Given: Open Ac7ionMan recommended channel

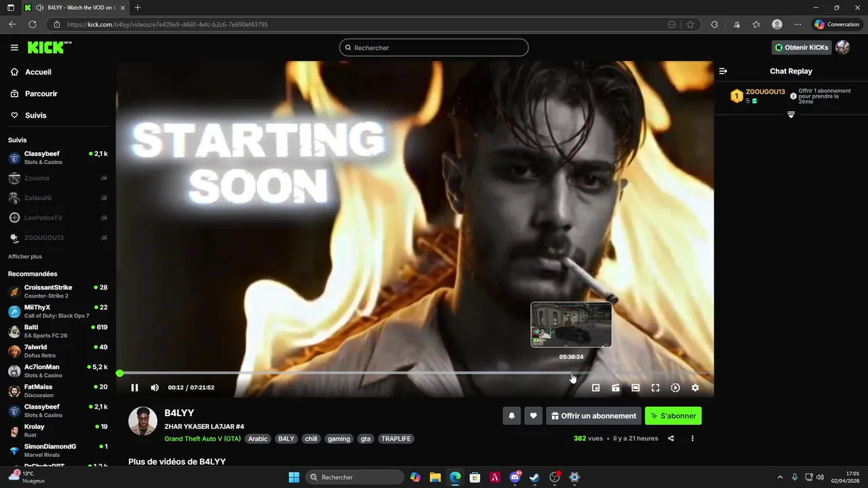Looking at the screenshot, I should (x=57, y=371).
